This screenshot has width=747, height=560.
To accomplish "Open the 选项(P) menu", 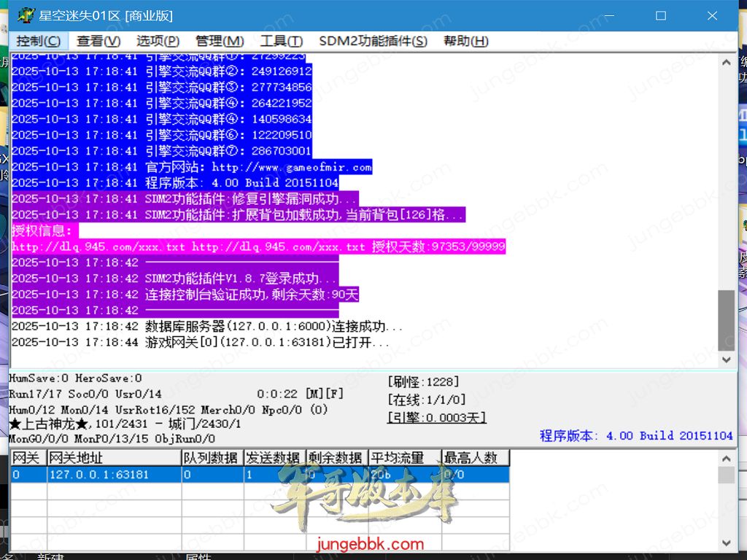I will pyautogui.click(x=158, y=42).
